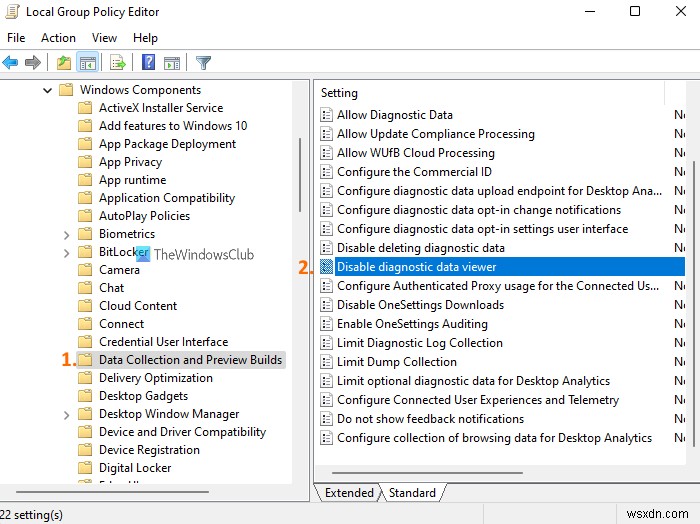Select Disable deleting diagnostic data setting

(421, 248)
